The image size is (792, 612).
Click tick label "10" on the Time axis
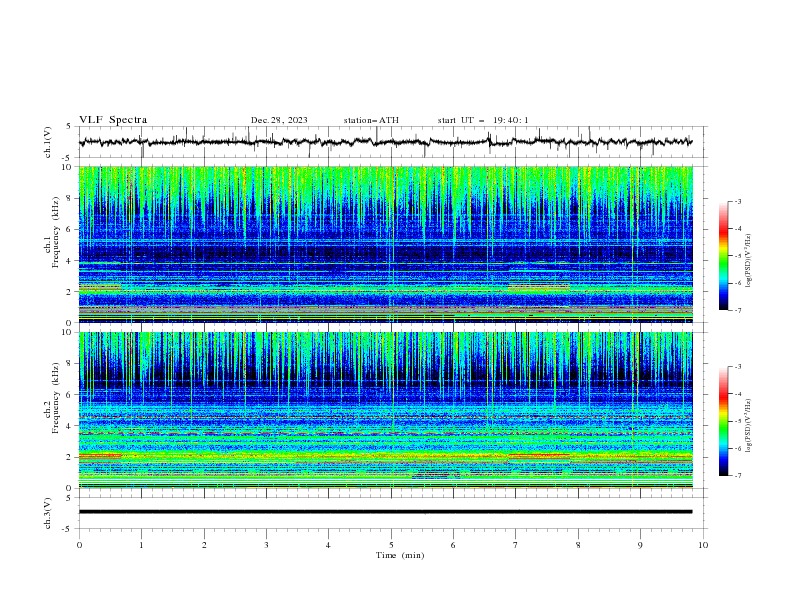[703, 545]
